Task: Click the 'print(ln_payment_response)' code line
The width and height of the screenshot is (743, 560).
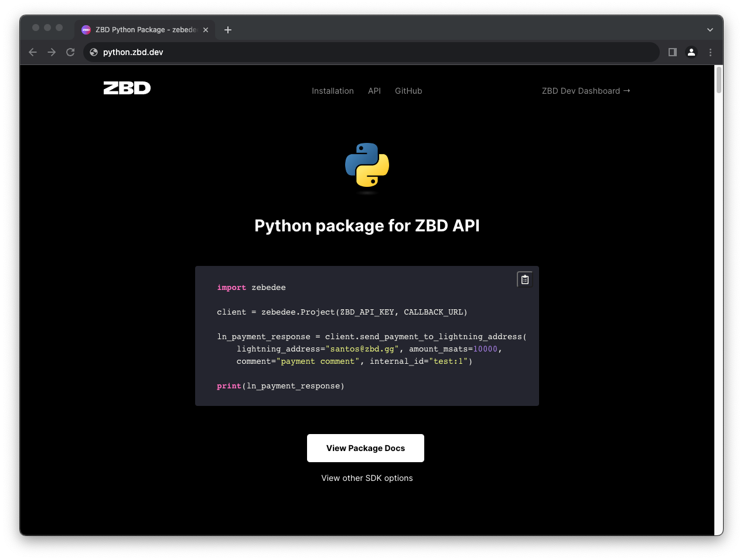Action: coord(281,386)
